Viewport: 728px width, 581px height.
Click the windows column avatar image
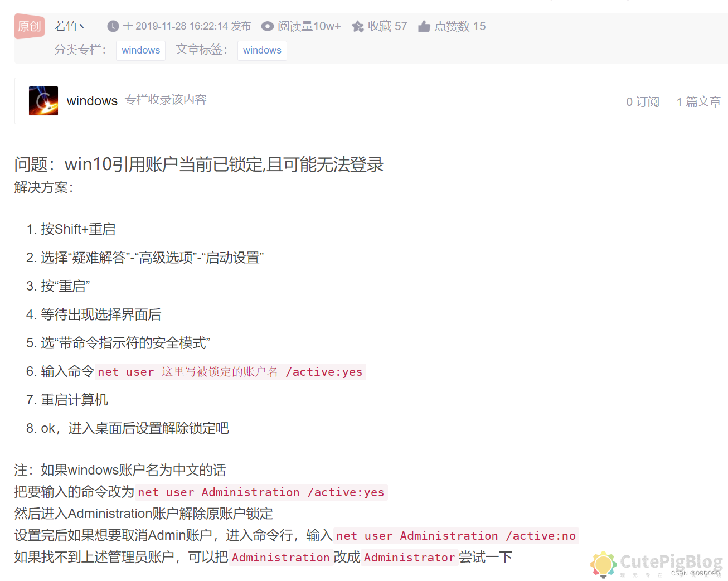click(43, 101)
